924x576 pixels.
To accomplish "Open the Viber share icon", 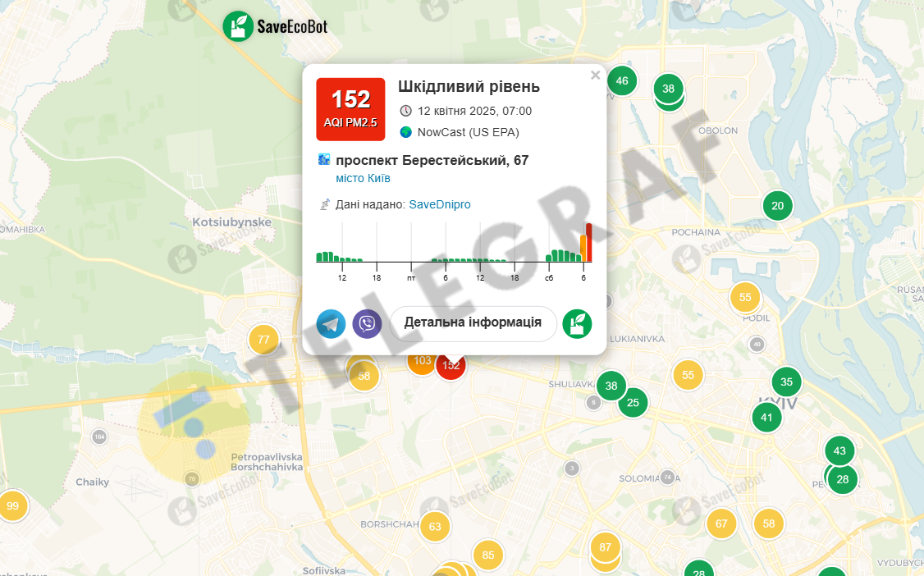I will point(367,324).
